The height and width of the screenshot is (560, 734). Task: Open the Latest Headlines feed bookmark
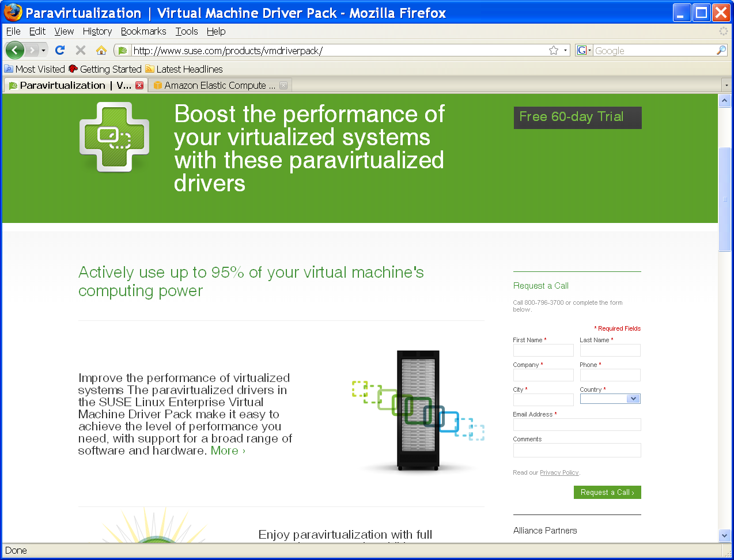point(184,69)
